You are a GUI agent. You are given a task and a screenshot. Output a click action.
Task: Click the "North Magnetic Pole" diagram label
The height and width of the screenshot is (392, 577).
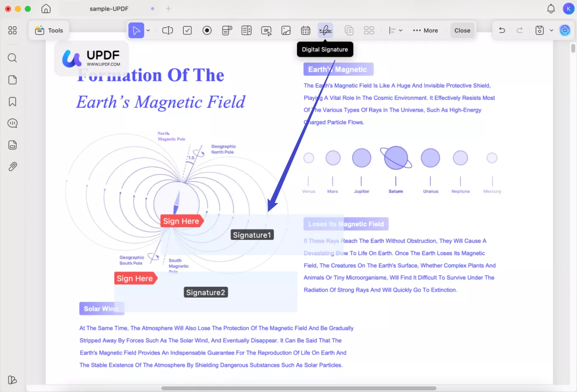pos(171,136)
